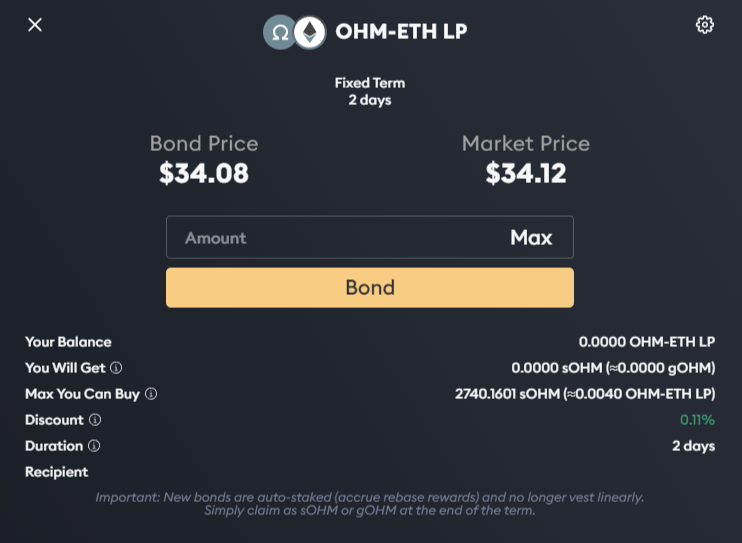Image resolution: width=742 pixels, height=543 pixels.
Task: Focus the Amount input field
Action: point(330,238)
